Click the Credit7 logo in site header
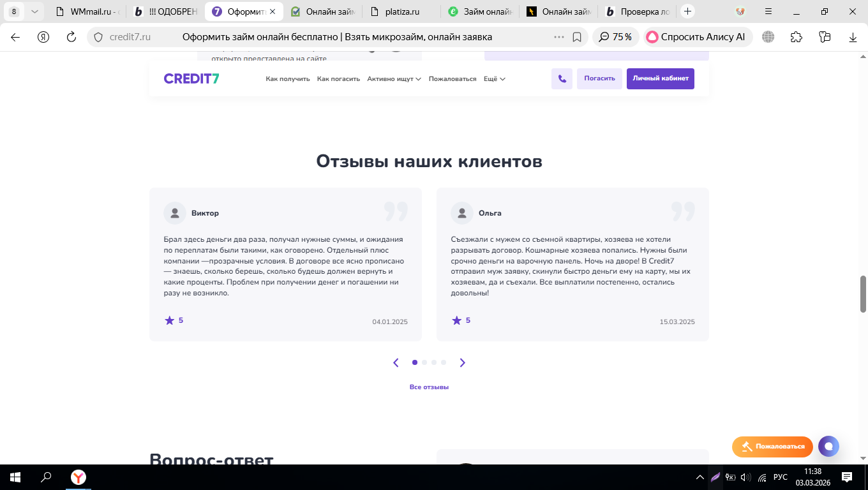Image resolution: width=868 pixels, height=490 pixels. click(191, 78)
